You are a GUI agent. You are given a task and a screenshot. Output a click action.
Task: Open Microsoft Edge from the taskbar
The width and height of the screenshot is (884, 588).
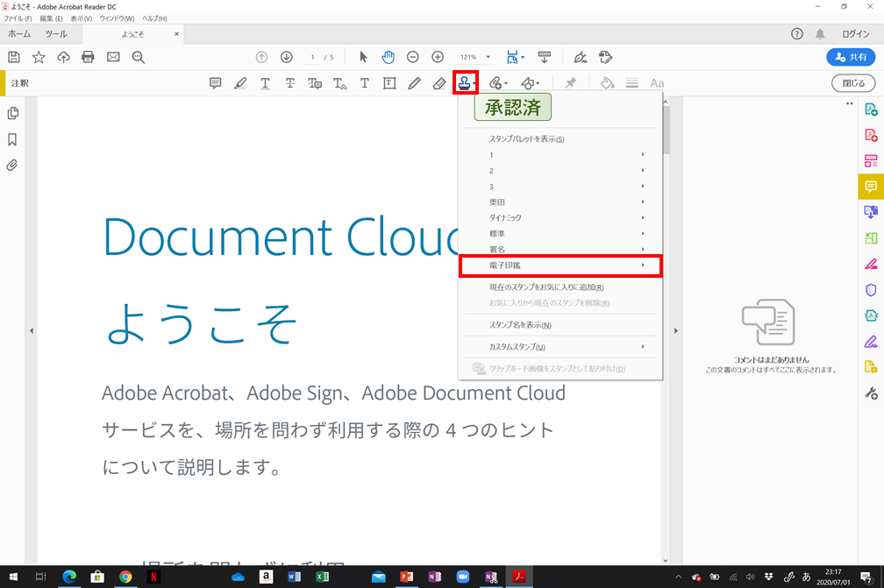69,577
